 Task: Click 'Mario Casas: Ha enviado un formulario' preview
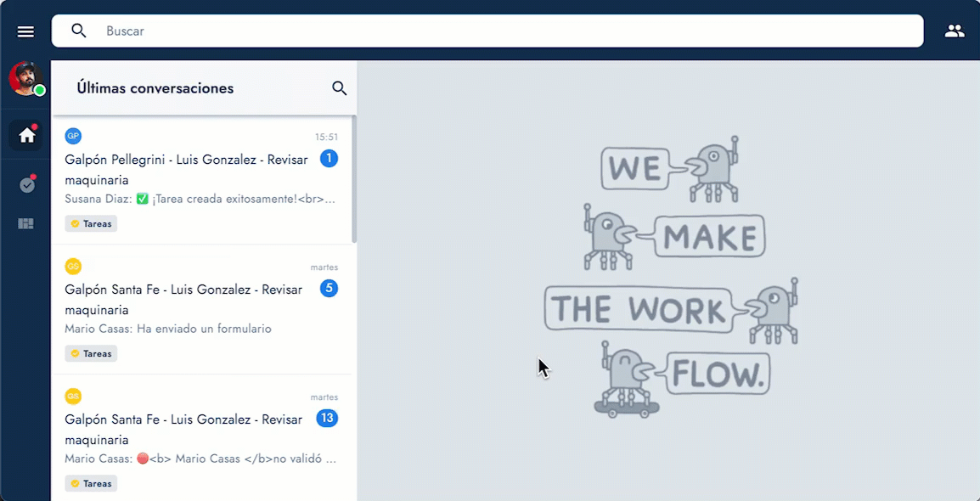pos(168,329)
